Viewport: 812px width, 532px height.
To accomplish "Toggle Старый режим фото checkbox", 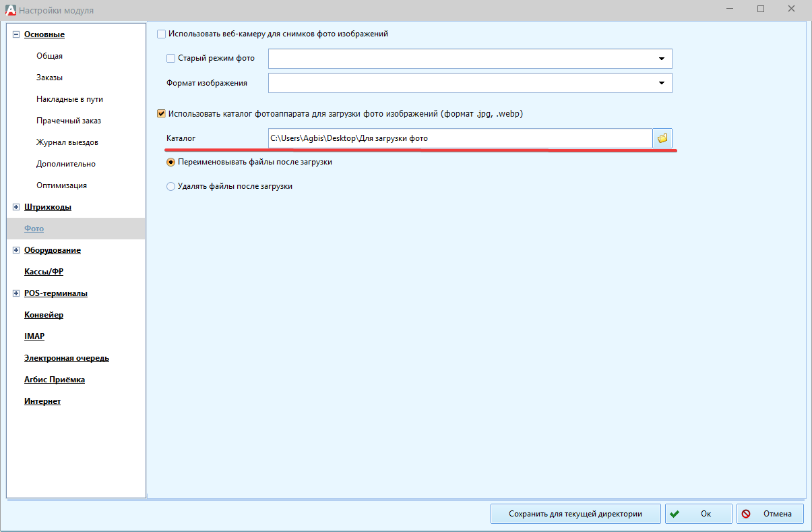I will (x=170, y=58).
